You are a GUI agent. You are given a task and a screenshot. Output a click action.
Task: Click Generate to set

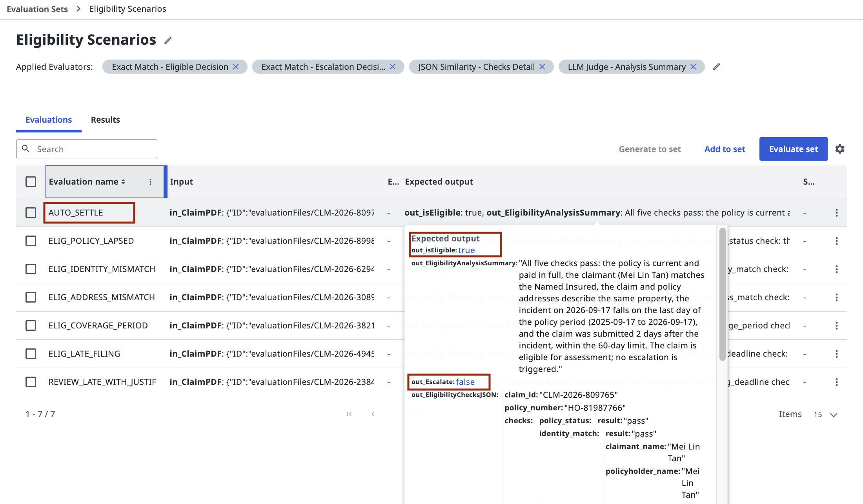click(x=650, y=149)
